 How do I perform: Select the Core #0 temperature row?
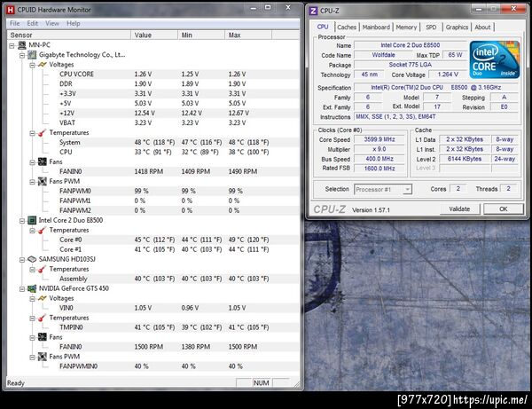click(x=178, y=240)
